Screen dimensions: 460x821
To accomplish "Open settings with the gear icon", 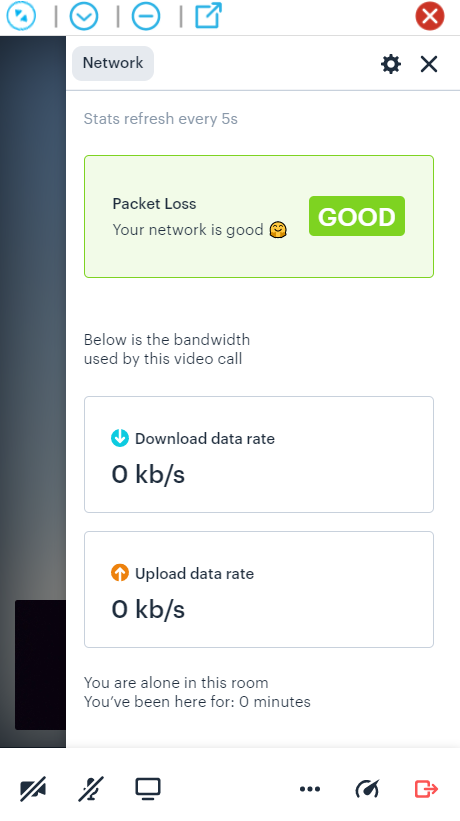I will pos(390,64).
